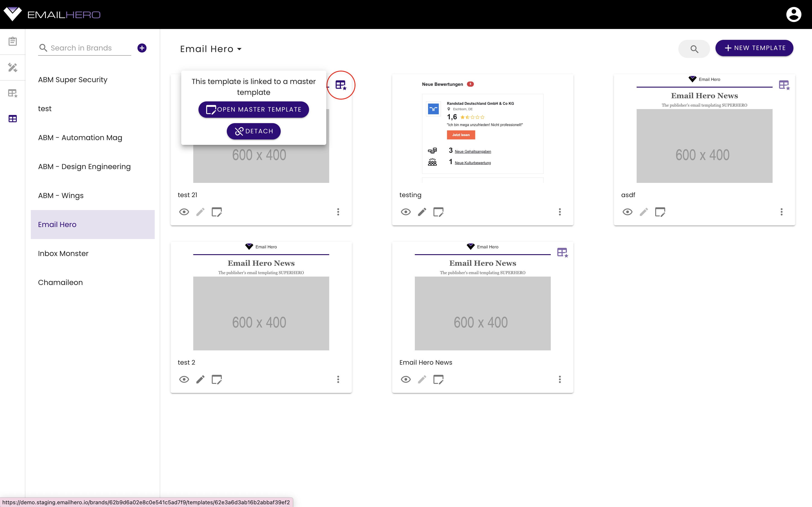812x507 pixels.
Task: Click the edit pencil icon for test 2
Action: point(201,379)
